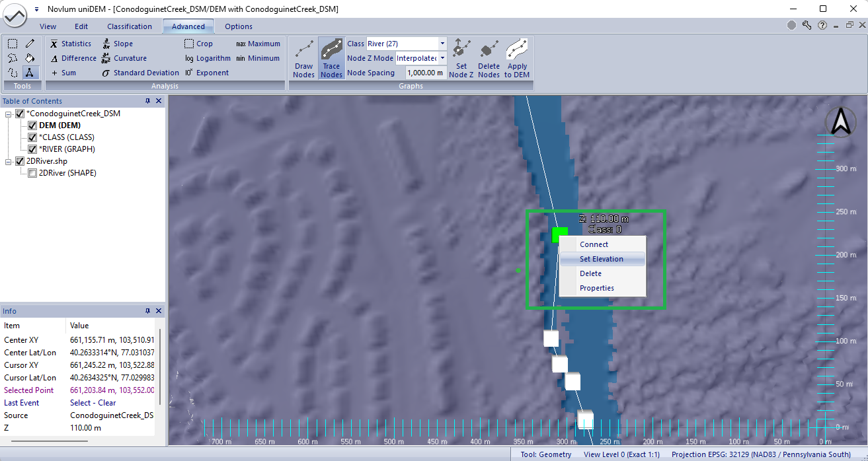This screenshot has width=868, height=461.
Task: Click the 'Select - Clear' value in Info
Action: click(x=93, y=403)
